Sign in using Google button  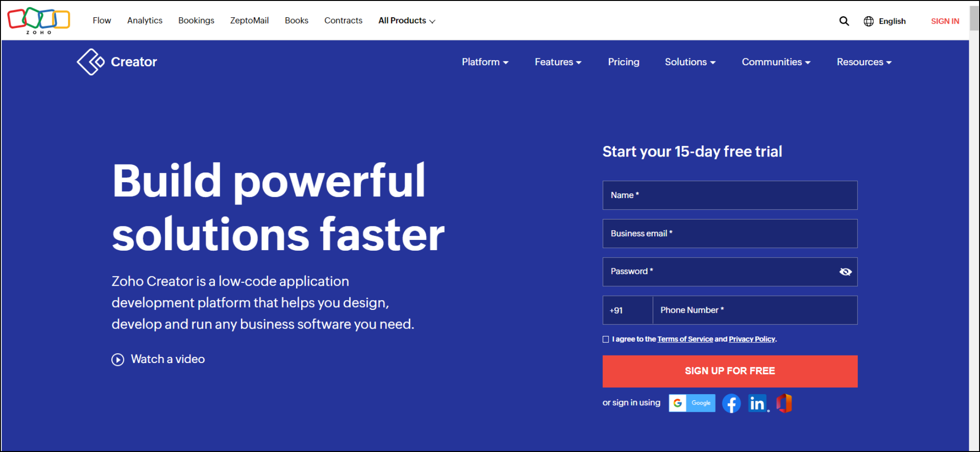pyautogui.click(x=692, y=403)
